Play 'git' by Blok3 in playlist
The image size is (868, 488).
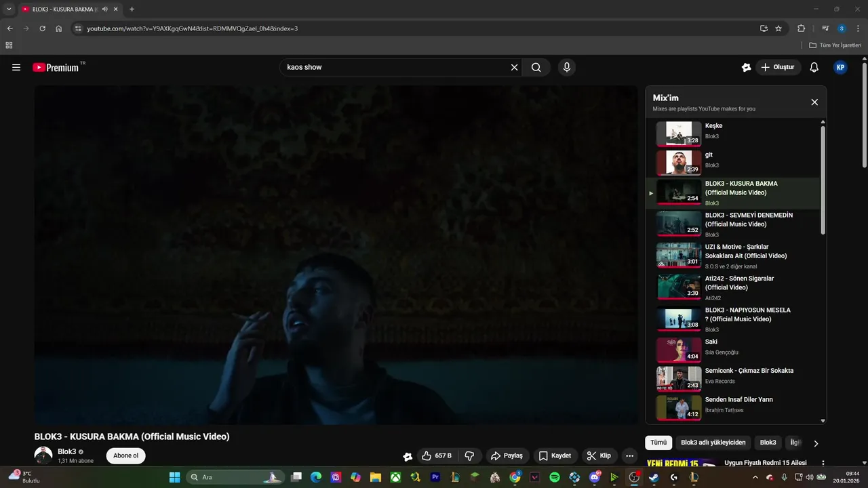tap(732, 163)
